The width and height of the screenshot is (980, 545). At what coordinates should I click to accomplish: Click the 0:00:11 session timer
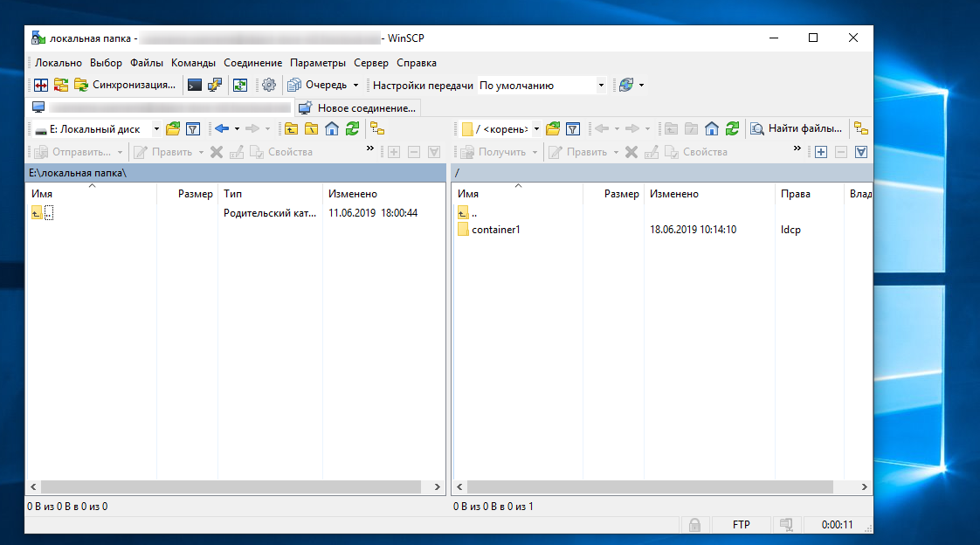pyautogui.click(x=837, y=525)
